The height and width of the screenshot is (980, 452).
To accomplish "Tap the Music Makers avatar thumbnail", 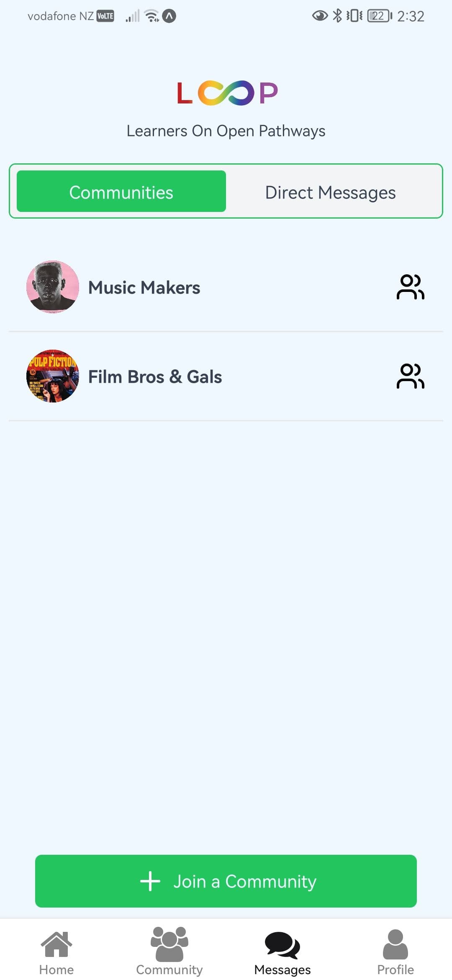I will tap(53, 287).
